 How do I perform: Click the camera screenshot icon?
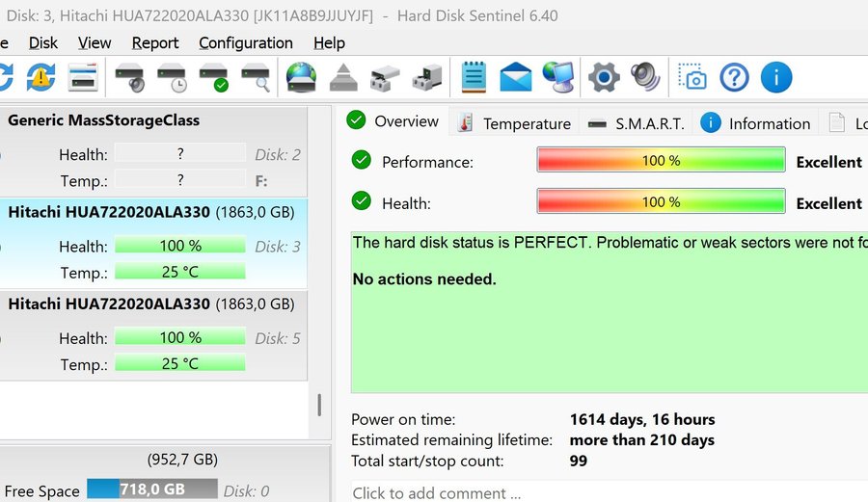point(692,77)
